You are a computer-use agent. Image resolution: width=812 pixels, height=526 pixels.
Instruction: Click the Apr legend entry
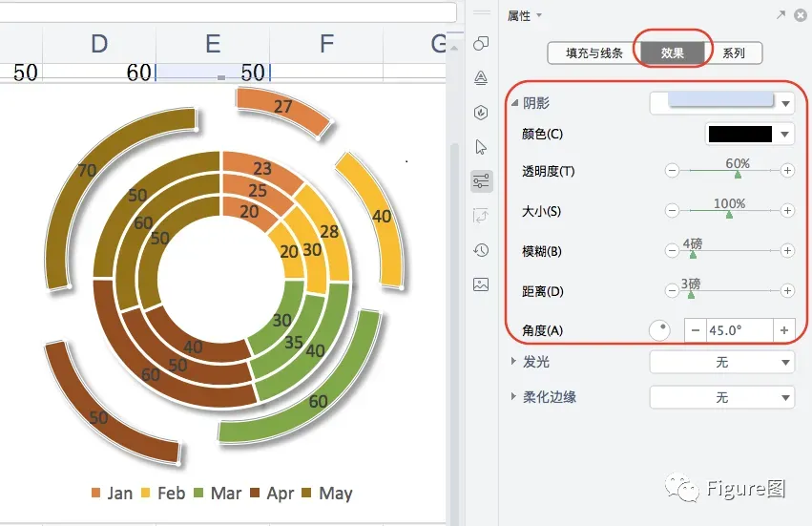272,493
